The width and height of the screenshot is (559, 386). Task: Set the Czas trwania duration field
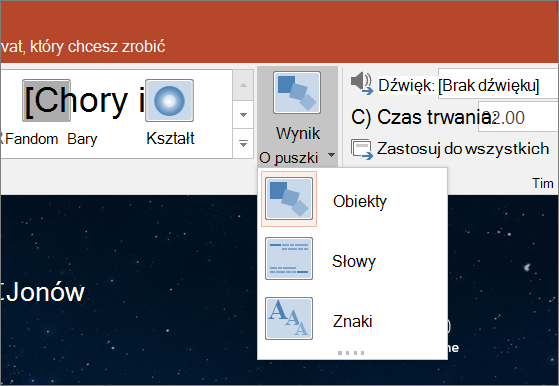pyautogui.click(x=518, y=117)
